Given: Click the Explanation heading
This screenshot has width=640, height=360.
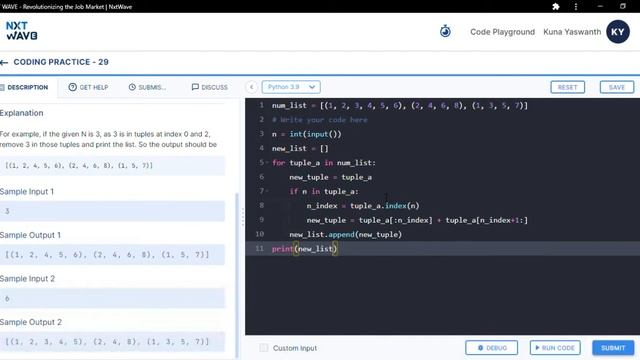Looking at the screenshot, I should point(22,113).
